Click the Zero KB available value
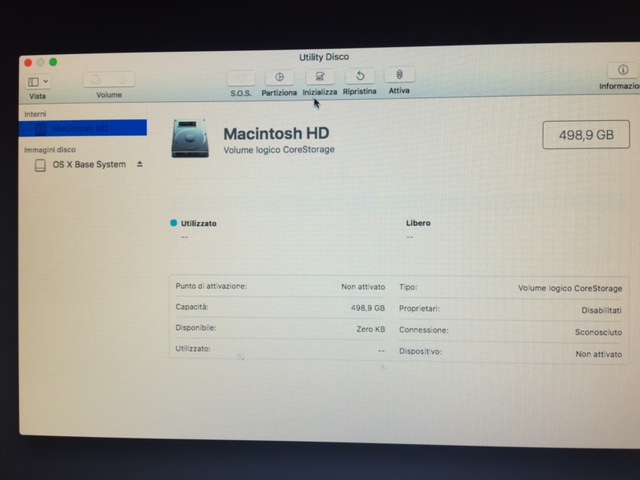The width and height of the screenshot is (640, 480). point(371,329)
